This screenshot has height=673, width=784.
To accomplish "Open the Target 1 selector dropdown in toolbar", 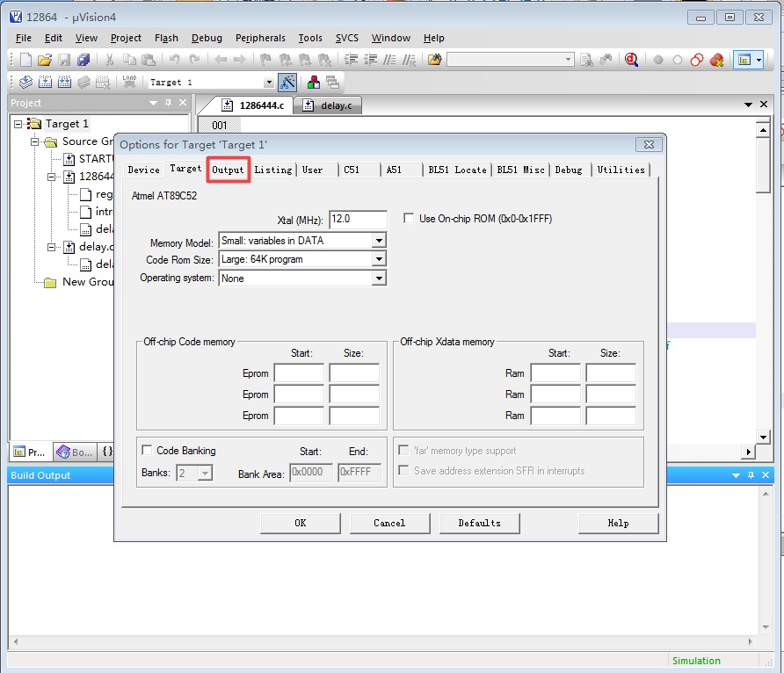I will point(268,83).
